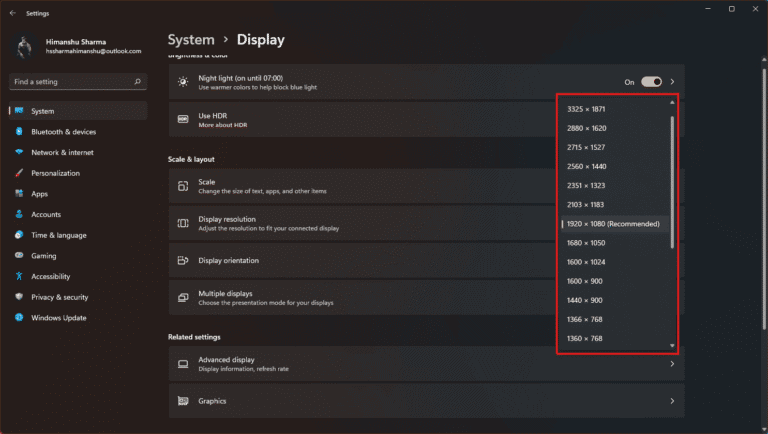Turn off the Night light toggle
Image resolution: width=768 pixels, height=434 pixels.
(651, 82)
